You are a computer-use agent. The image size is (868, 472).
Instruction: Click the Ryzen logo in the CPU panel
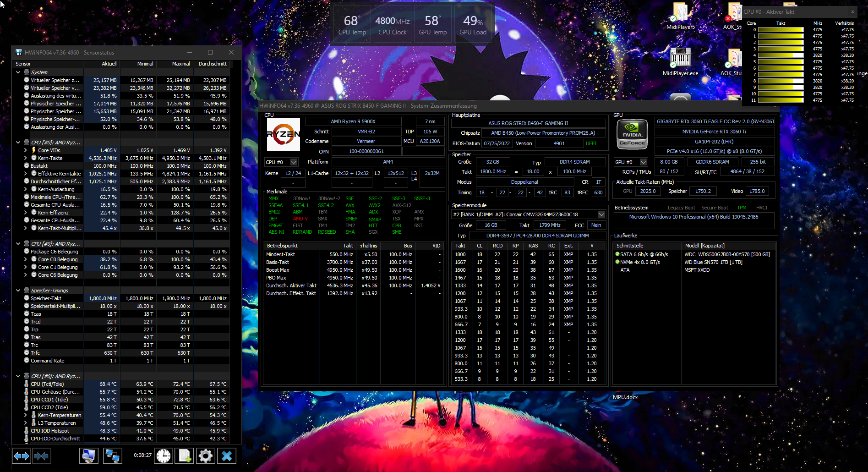[x=284, y=134]
